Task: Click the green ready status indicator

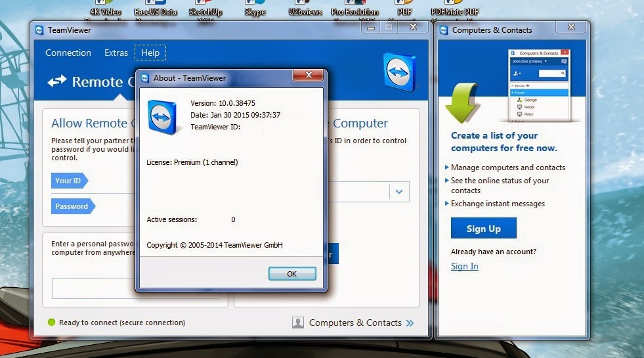Action: (x=51, y=323)
